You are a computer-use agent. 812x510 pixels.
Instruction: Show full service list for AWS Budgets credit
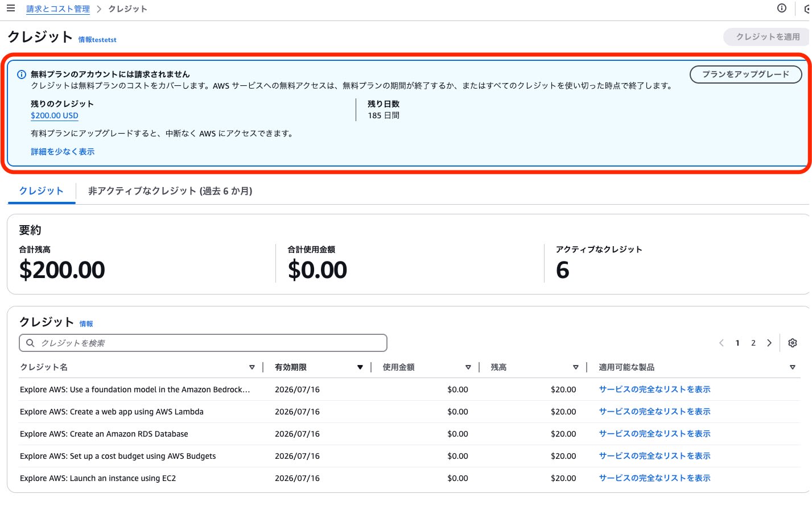654,456
